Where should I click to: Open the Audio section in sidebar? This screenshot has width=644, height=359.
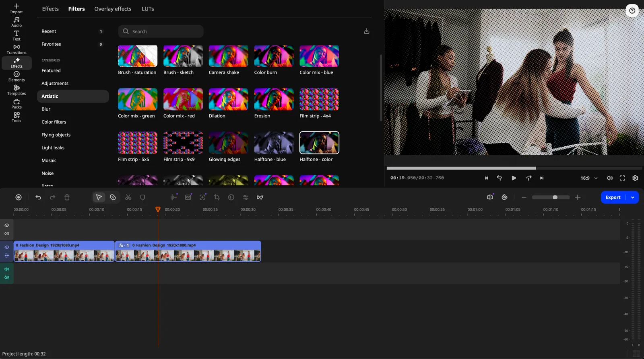click(17, 22)
